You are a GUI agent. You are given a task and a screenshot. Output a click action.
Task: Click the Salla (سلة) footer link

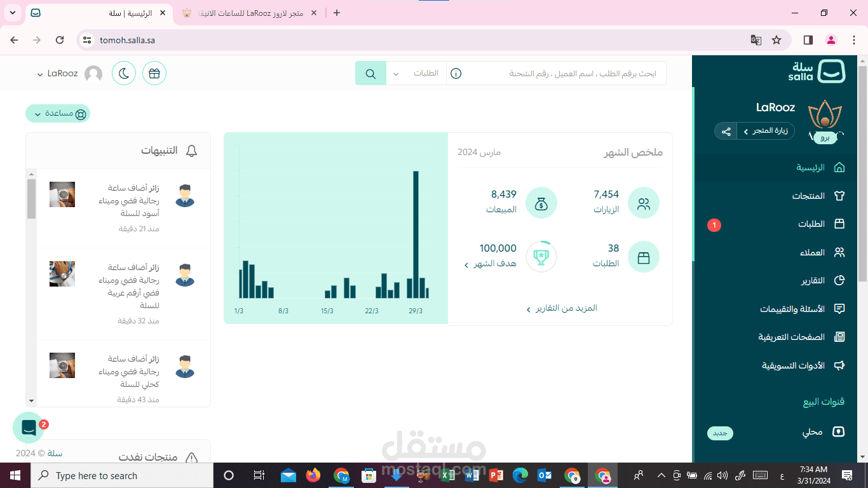(x=55, y=453)
